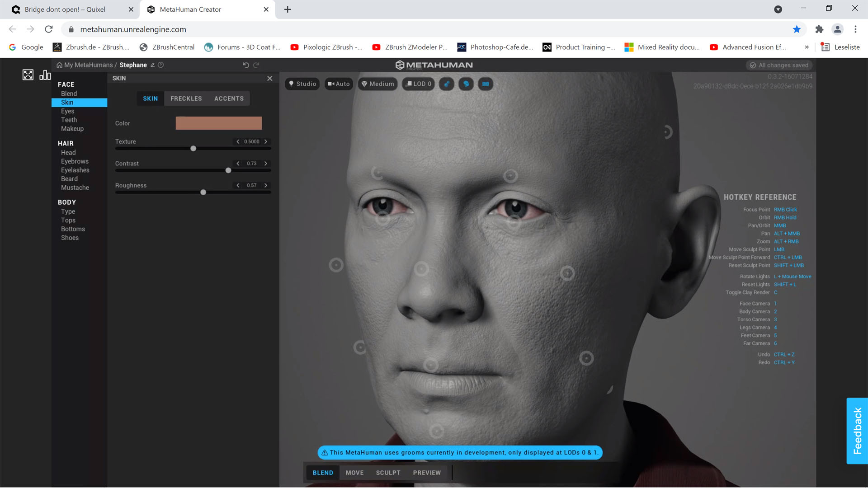Select Mustache under HAIR
868x488 pixels.
point(75,188)
